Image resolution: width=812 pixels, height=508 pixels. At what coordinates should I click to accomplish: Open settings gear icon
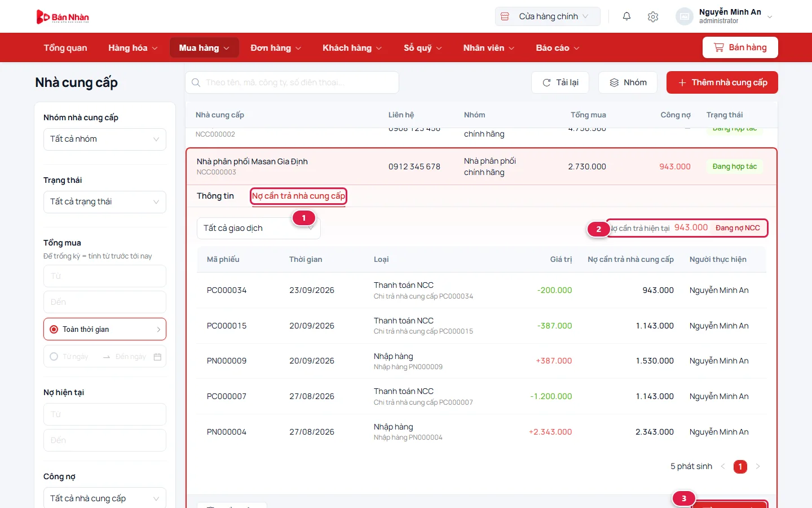[x=653, y=16]
